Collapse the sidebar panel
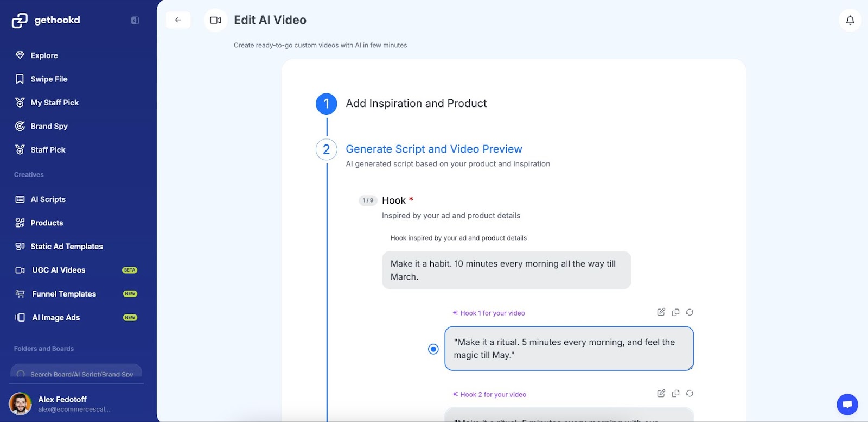Viewport: 868px width, 422px height. [x=135, y=21]
